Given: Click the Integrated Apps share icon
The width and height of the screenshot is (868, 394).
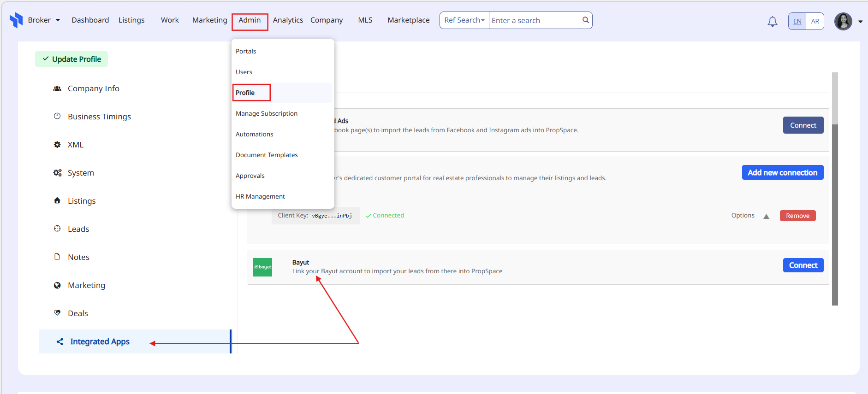Looking at the screenshot, I should [60, 341].
